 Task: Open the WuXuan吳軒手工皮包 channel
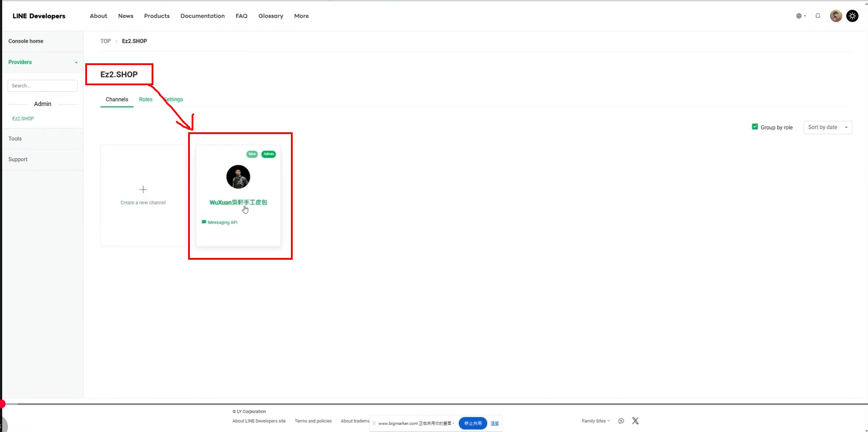coord(238,202)
